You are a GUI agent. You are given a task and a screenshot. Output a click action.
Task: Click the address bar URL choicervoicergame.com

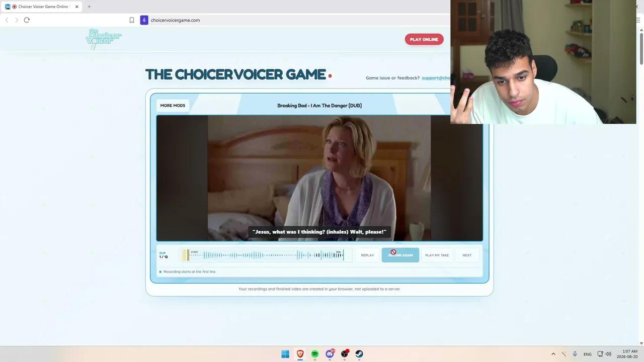(x=176, y=20)
